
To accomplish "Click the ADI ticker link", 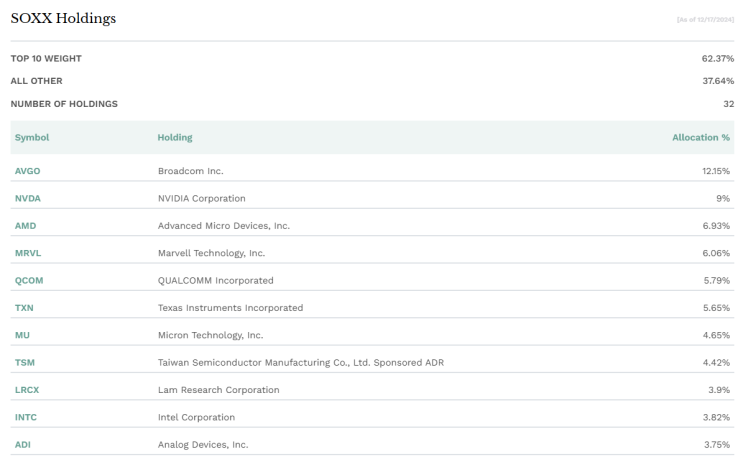I will pos(23,444).
